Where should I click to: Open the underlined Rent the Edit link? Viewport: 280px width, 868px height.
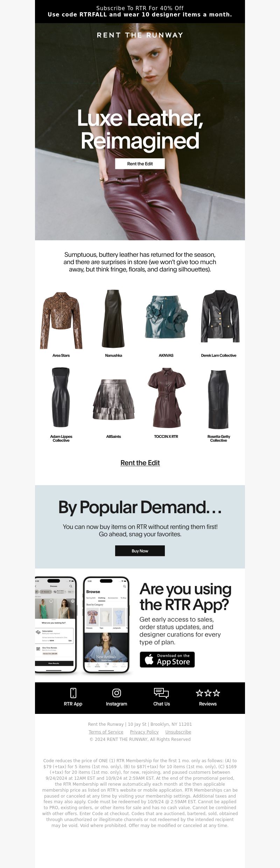point(140,463)
